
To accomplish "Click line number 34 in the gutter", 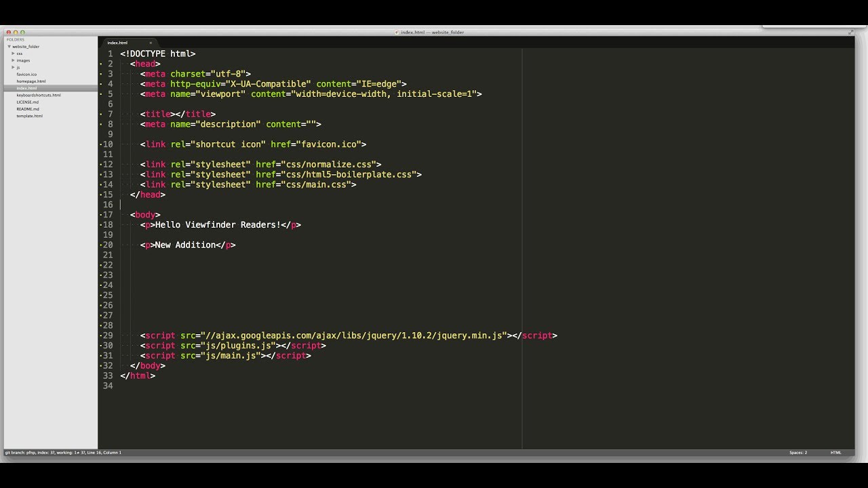I will point(108,386).
